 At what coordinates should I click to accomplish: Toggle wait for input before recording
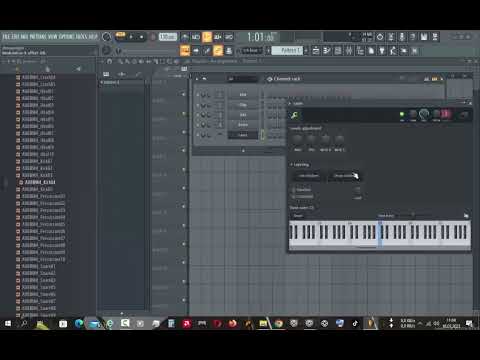pos(196,37)
